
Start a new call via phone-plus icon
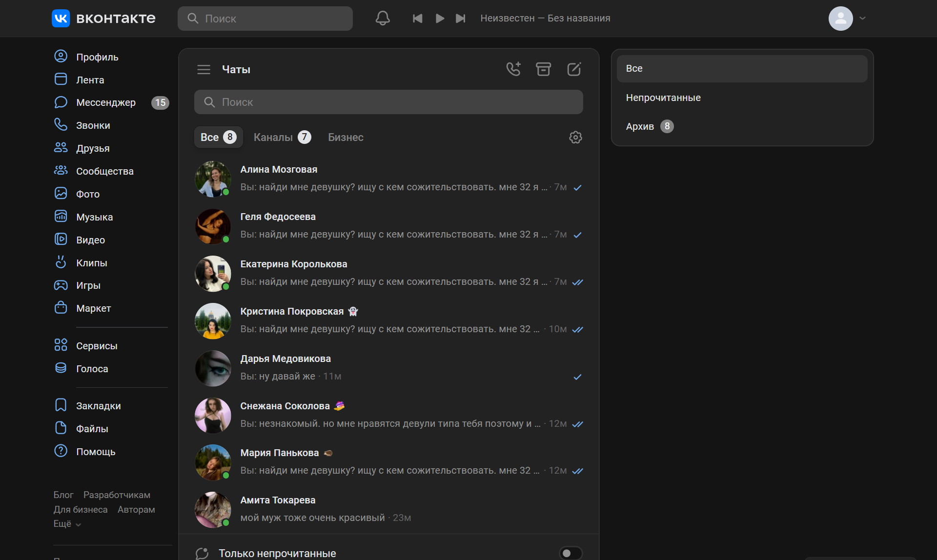[513, 69]
